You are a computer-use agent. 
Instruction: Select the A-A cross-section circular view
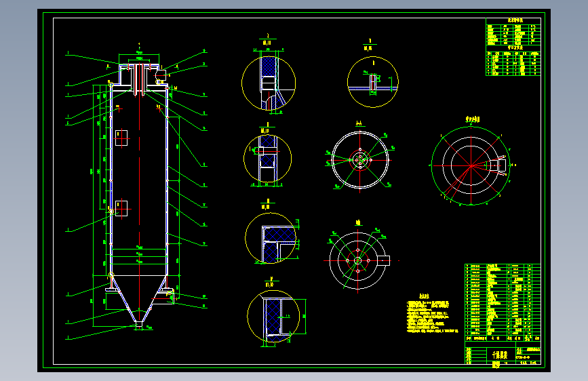pos(360,160)
